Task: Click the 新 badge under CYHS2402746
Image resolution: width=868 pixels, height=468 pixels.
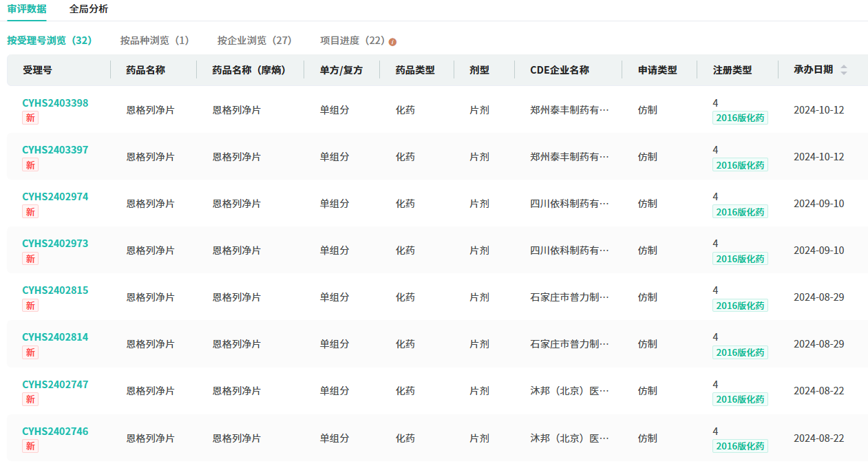Action: [x=30, y=447]
